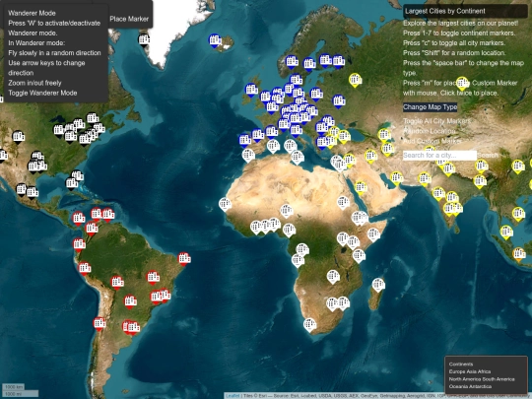Select the yellow marker overlapping the 'Custom Marker' text

click(462, 84)
